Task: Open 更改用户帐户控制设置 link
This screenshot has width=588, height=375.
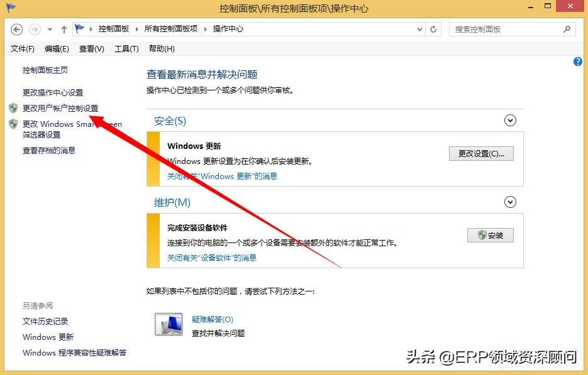Action: click(60, 108)
